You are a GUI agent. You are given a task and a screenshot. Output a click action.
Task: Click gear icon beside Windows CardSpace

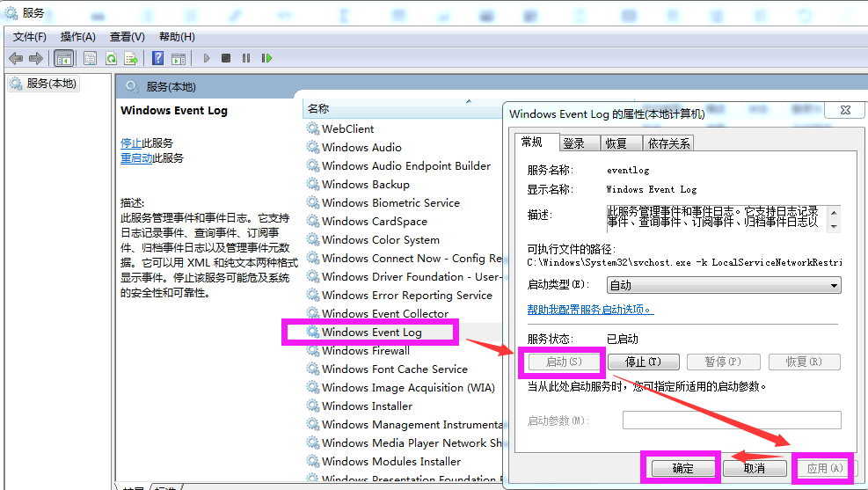point(313,221)
